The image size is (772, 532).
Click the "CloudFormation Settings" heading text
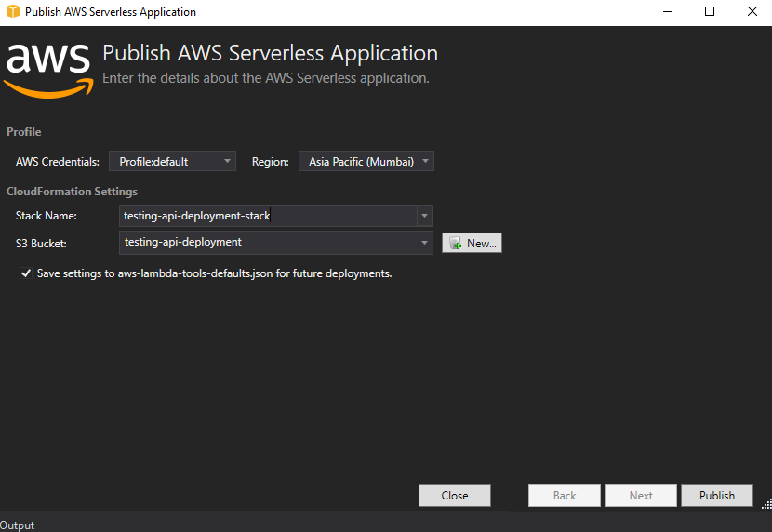[x=72, y=192]
